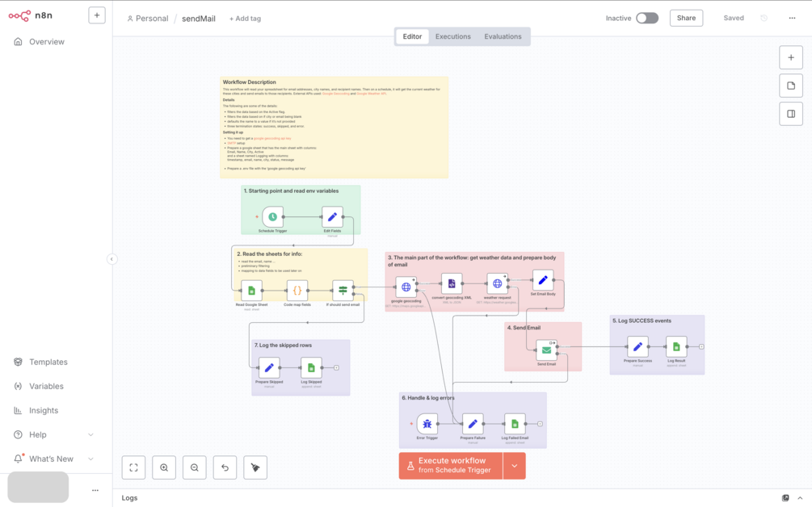Expand the What's New chevron
This screenshot has width=812, height=507.
pos(90,459)
